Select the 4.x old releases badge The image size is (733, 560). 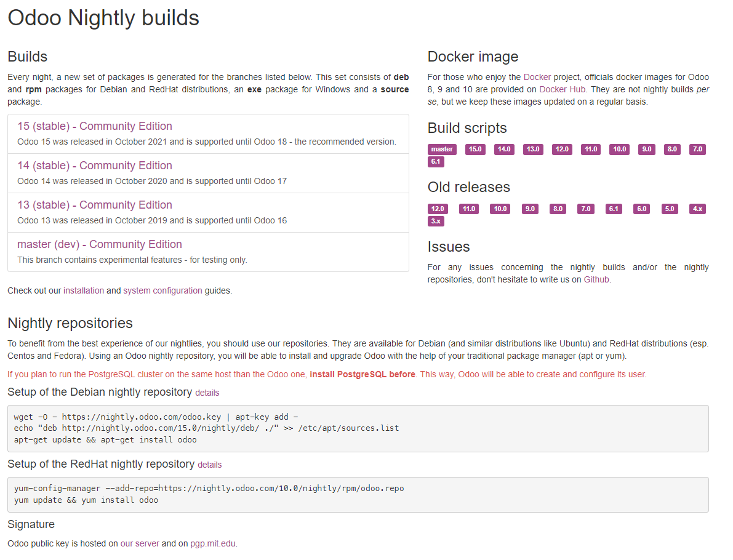[697, 209]
